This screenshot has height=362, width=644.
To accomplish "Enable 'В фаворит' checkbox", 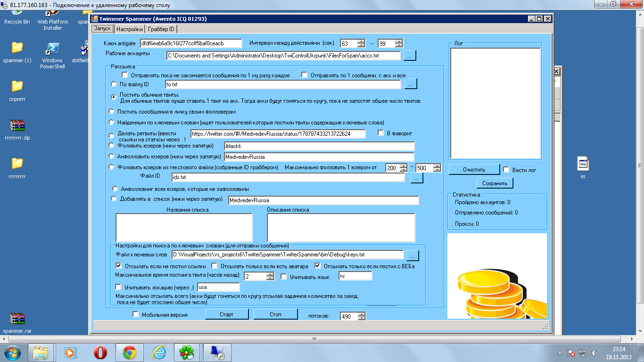I will [x=381, y=133].
